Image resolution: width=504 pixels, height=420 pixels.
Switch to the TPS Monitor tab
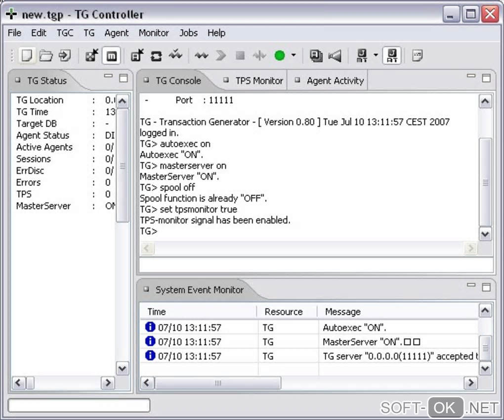click(x=253, y=81)
